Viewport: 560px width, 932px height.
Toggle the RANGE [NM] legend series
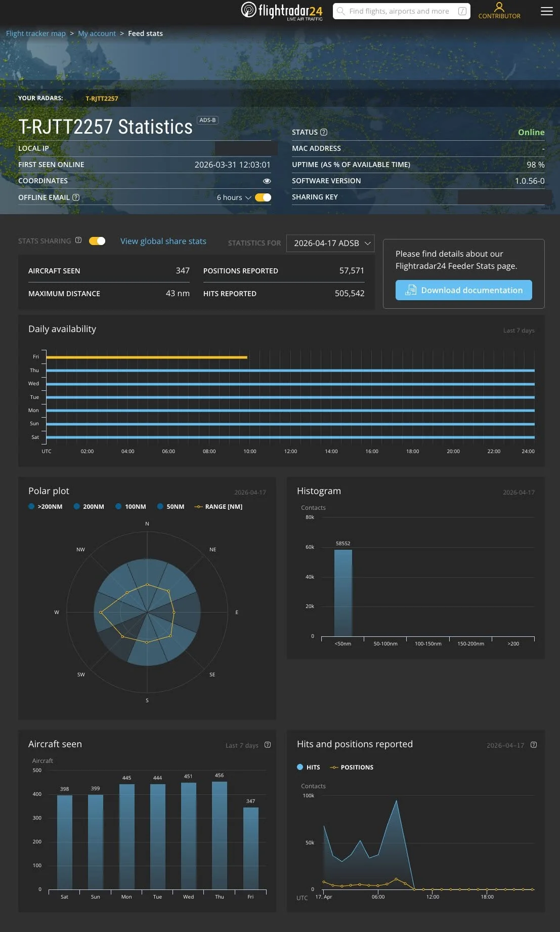coord(219,506)
